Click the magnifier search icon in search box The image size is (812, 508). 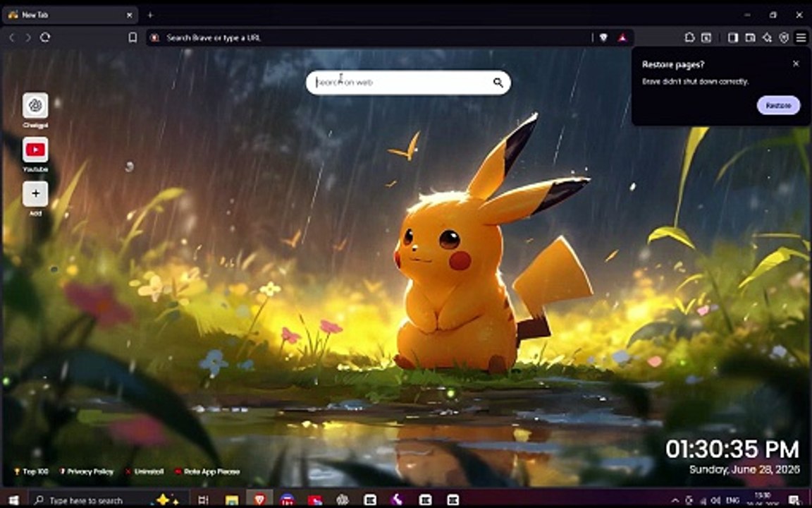click(498, 83)
